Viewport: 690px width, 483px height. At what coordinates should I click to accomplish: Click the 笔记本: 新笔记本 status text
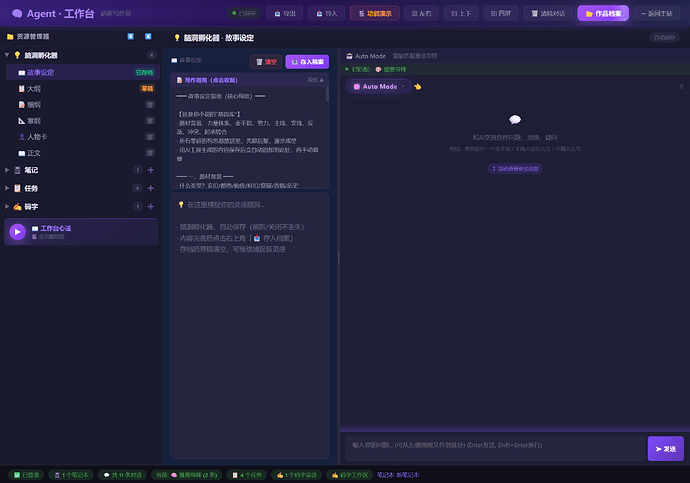click(398, 475)
